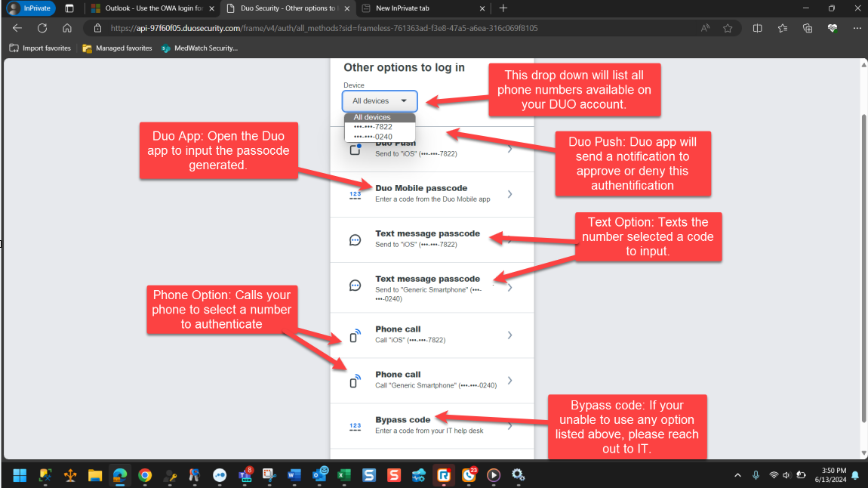
Task: Click the add to favorites star icon
Action: (x=727, y=28)
